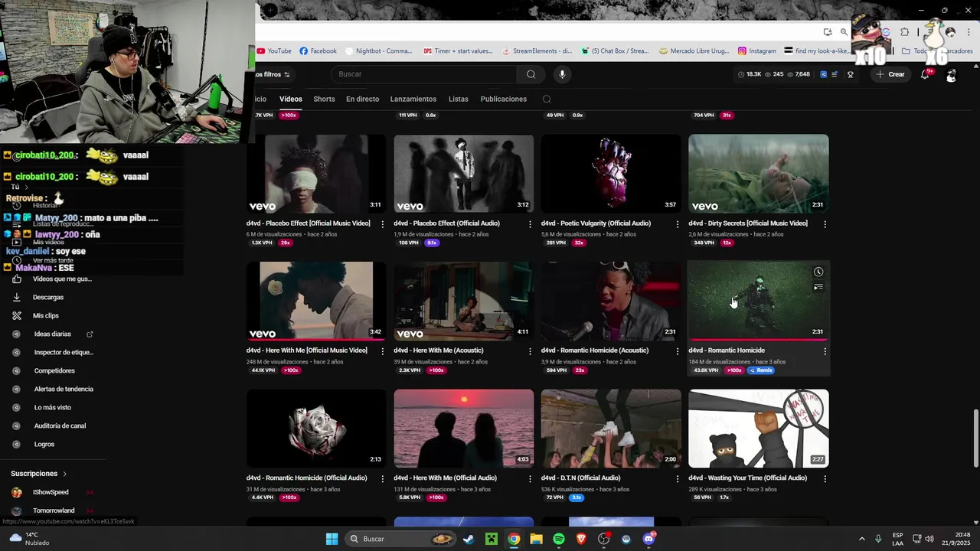980x551 pixels.
Task: Switch to the Publicaciones tab
Action: pos(504,99)
